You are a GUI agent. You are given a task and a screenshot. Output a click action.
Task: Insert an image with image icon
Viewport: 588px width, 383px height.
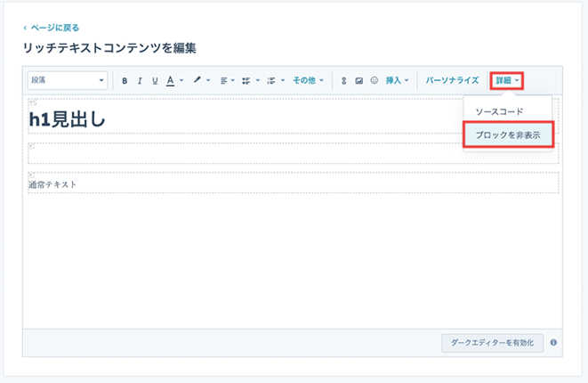coord(358,81)
